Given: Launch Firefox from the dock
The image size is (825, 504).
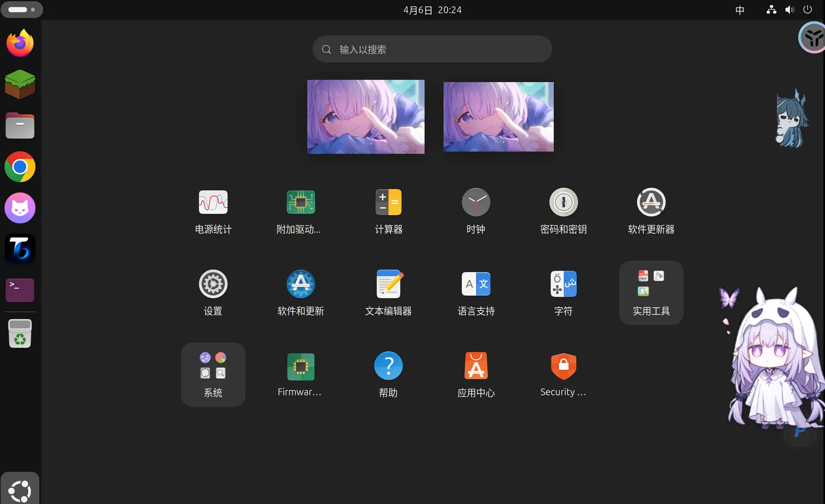Looking at the screenshot, I should 20,43.
